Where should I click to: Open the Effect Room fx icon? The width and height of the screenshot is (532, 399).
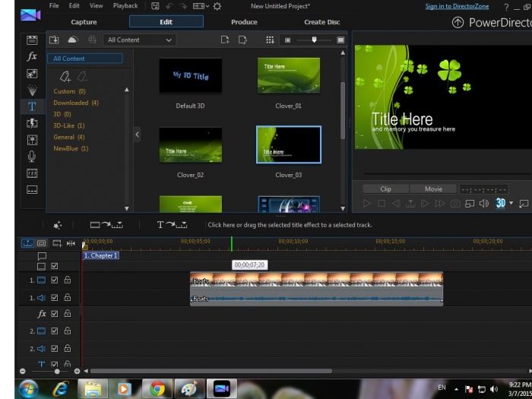tap(32, 57)
